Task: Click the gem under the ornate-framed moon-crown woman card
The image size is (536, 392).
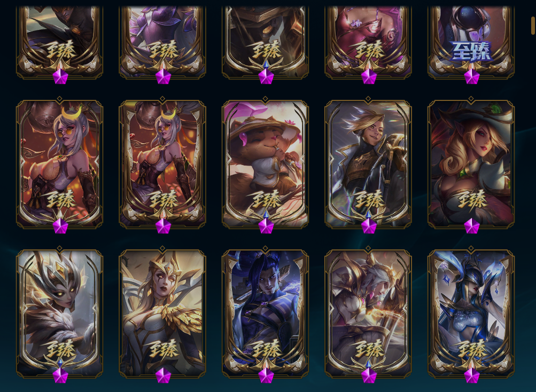Action: (163, 226)
